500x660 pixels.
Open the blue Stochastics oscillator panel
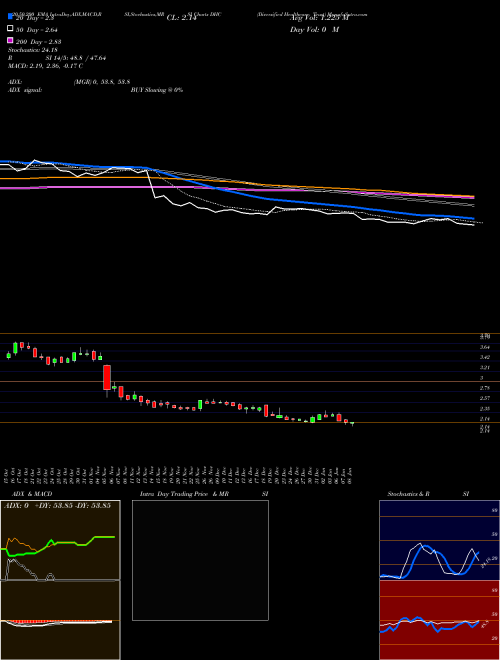[439, 540]
